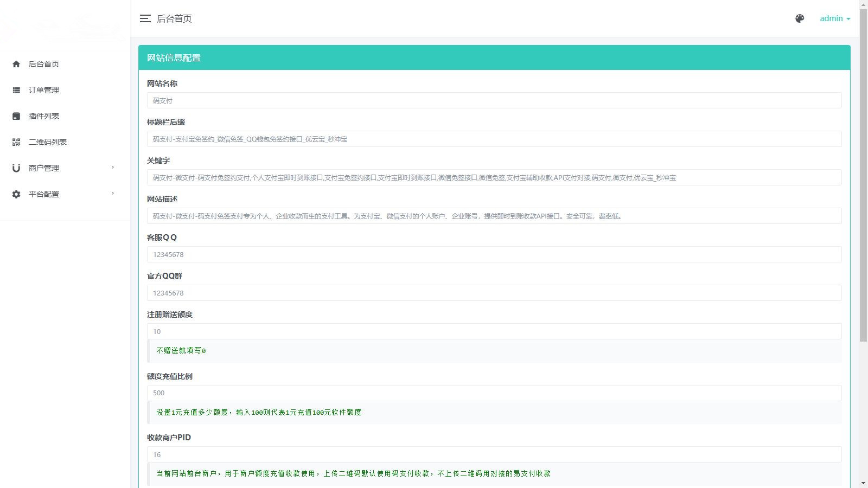
Task: Click the list icon beside 订单管理
Action: click(x=16, y=90)
